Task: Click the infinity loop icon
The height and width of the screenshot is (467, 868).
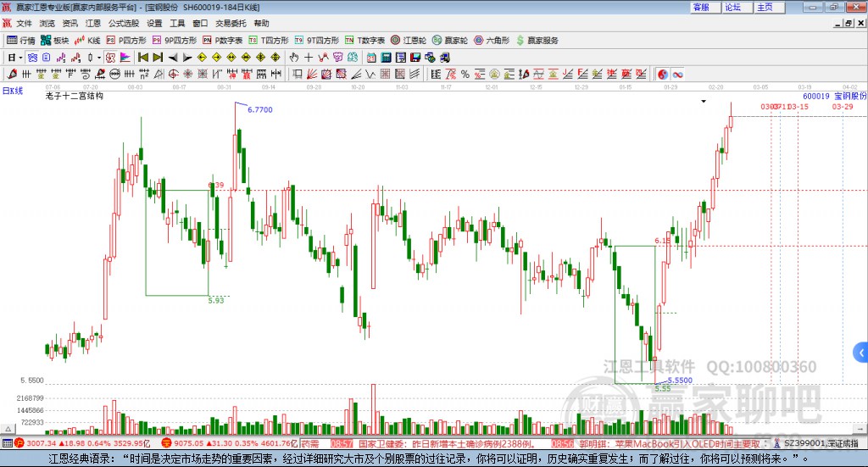Action: pyautogui.click(x=677, y=74)
